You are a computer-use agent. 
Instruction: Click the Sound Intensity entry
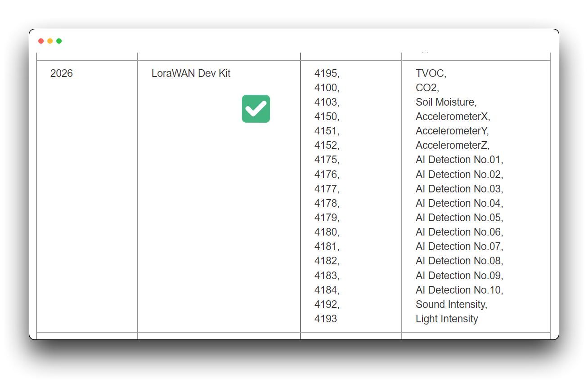[450, 304]
